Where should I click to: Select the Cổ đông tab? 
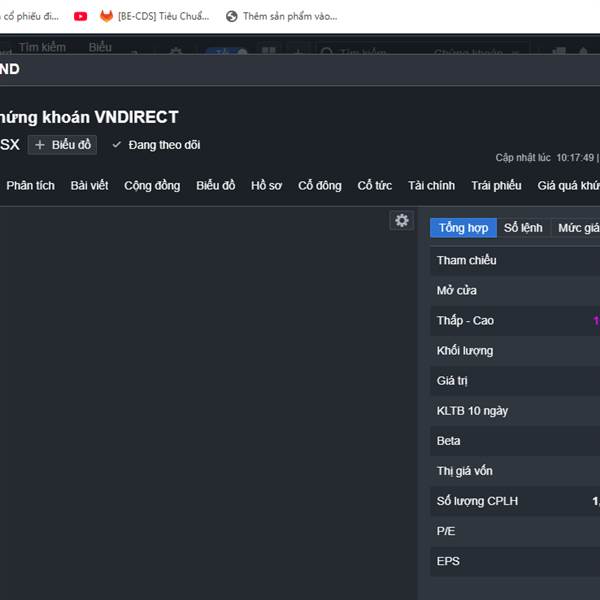(x=320, y=186)
